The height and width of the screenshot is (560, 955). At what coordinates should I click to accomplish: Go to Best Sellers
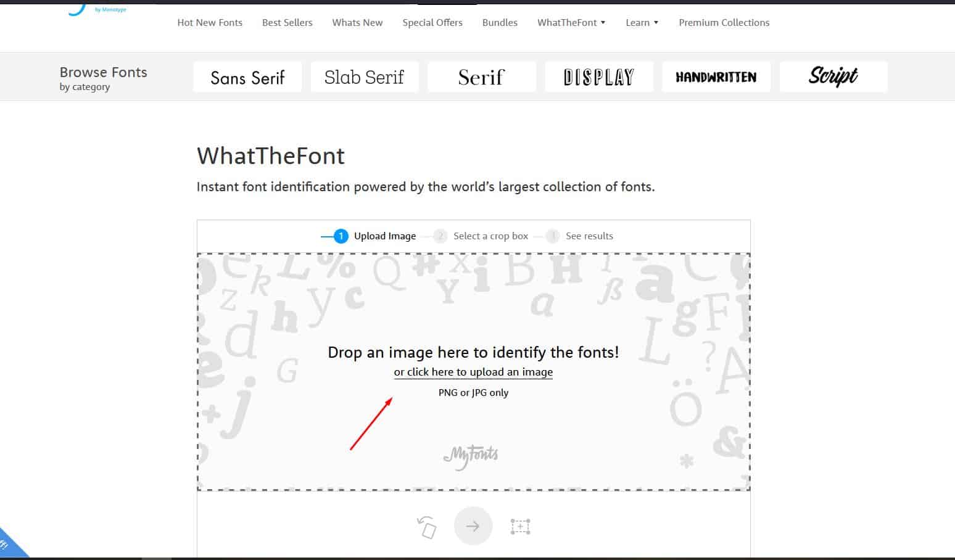(x=287, y=23)
